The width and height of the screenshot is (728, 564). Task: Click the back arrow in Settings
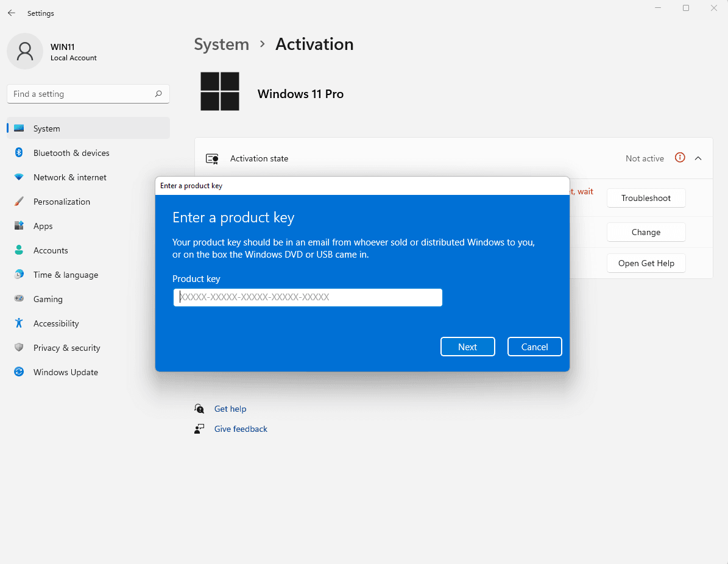click(x=11, y=13)
